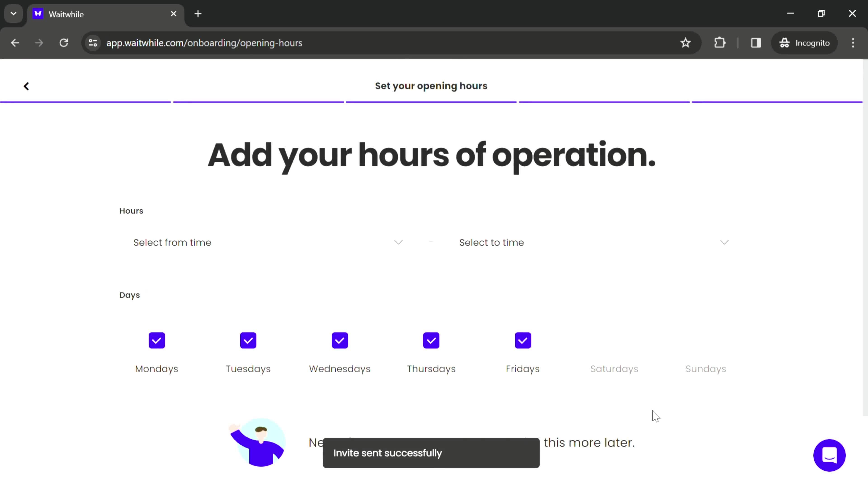Screen dimensions: 868x488
Task: Click the browser back arrow
Action: [x=15, y=43]
